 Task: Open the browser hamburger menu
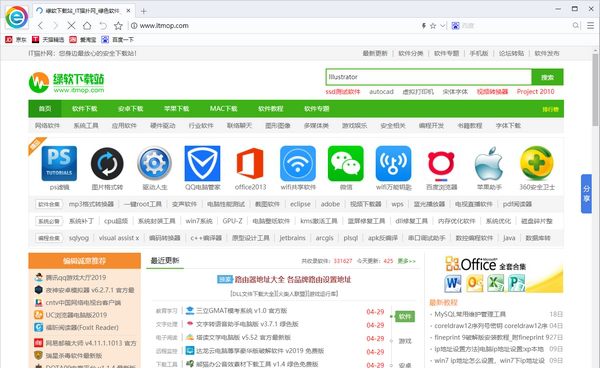click(x=590, y=26)
